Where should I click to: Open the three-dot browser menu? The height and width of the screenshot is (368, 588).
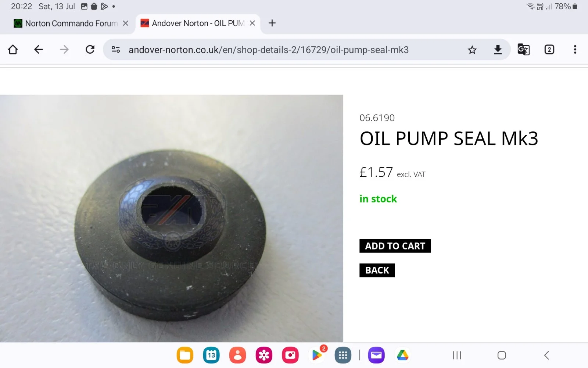[x=575, y=50]
